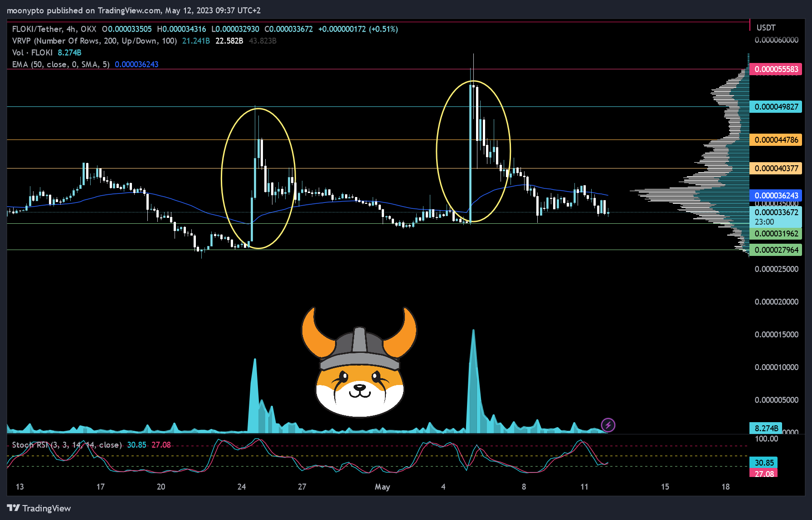Click the 0.000040377 price level label
The height and width of the screenshot is (520, 812).
776,169
